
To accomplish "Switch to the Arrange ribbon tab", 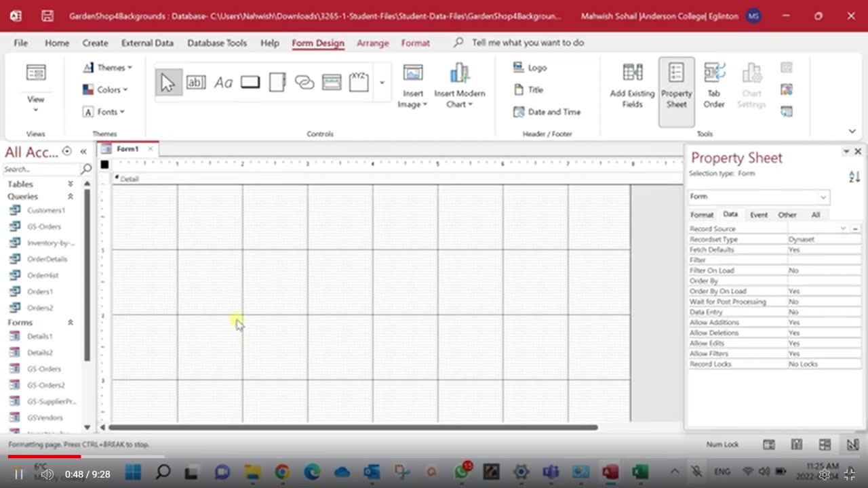I will coord(373,43).
